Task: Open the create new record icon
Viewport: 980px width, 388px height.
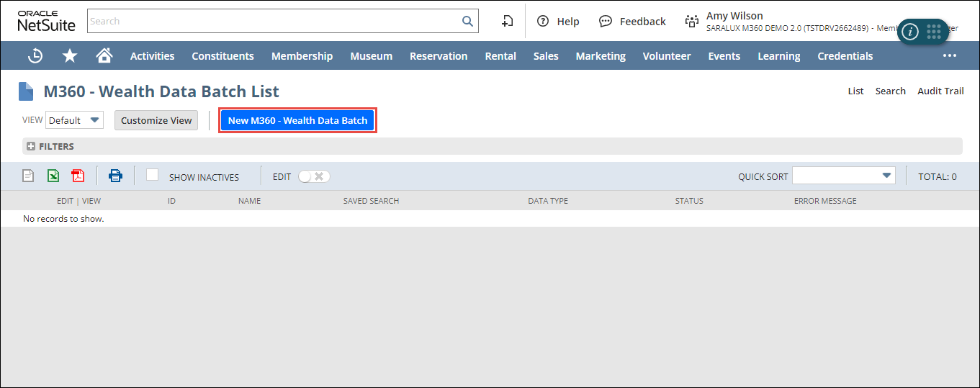Action: click(x=507, y=21)
